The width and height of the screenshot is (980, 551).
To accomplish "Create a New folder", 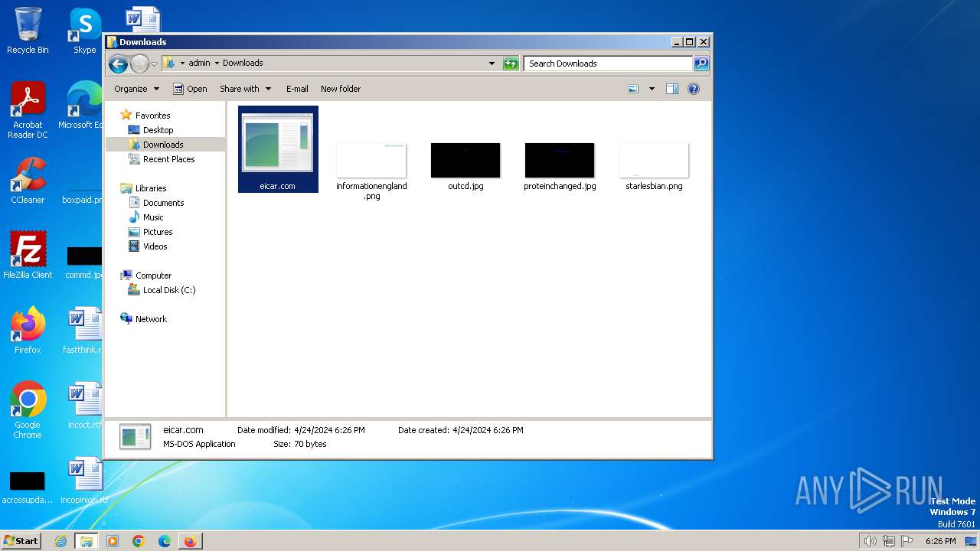I will coord(341,89).
